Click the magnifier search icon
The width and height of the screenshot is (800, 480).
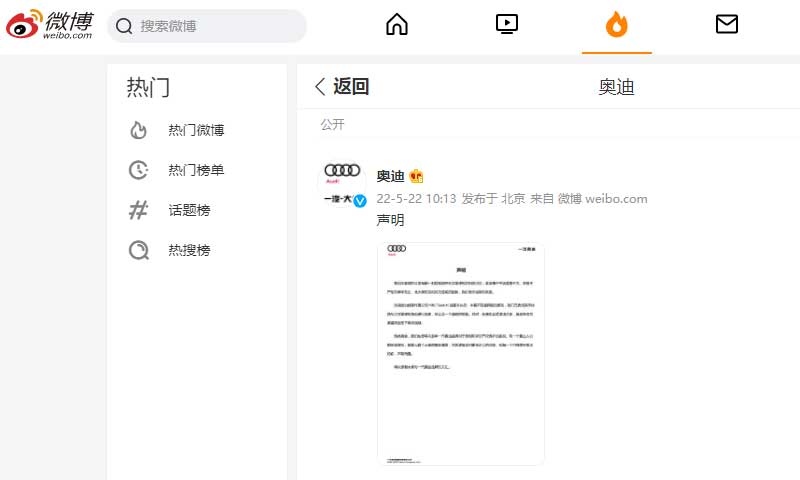124,26
